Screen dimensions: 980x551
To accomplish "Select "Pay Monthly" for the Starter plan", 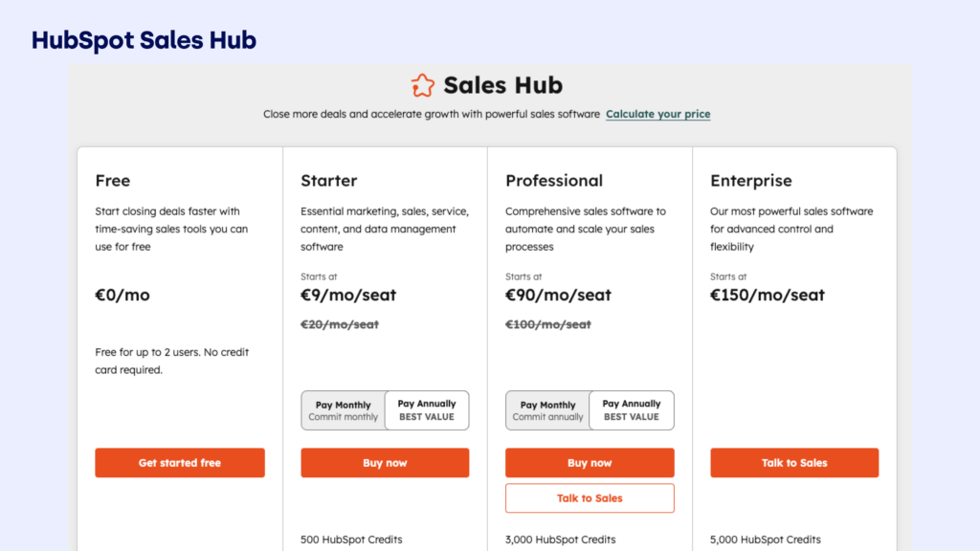I will click(344, 409).
